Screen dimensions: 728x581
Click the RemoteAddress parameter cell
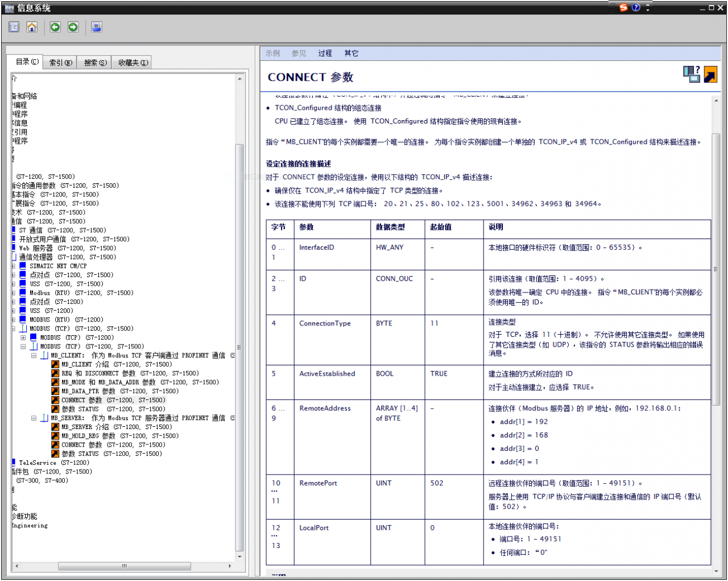(333, 436)
